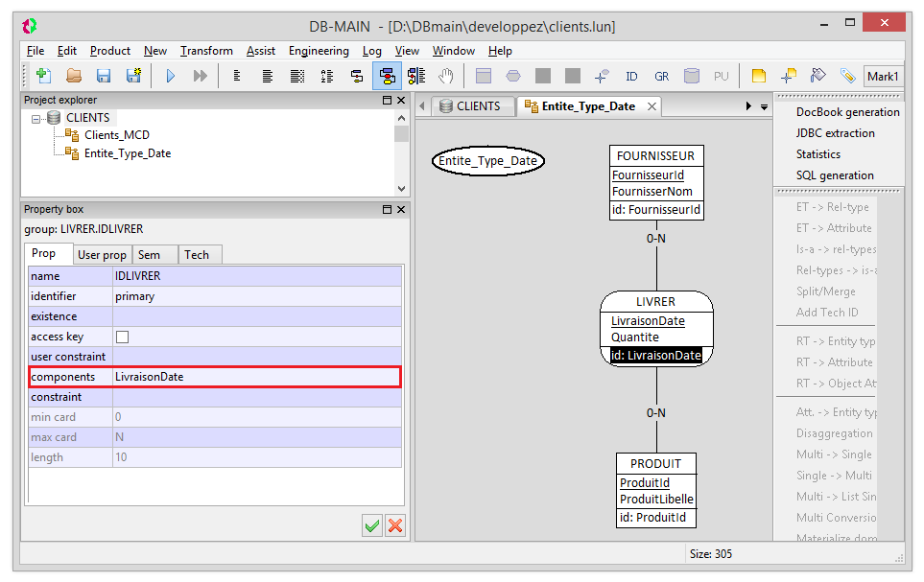Click the collection cylinder tool icon
The width and height of the screenshot is (924, 582).
coord(691,76)
